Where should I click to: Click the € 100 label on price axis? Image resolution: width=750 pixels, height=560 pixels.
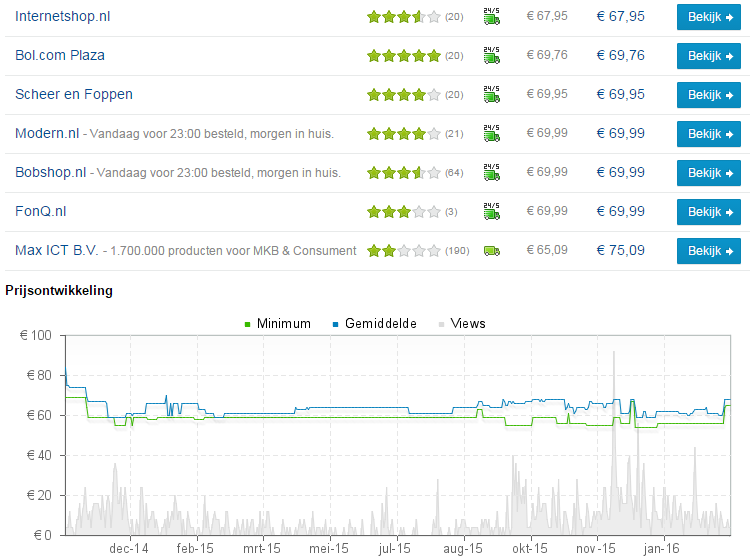[36, 335]
